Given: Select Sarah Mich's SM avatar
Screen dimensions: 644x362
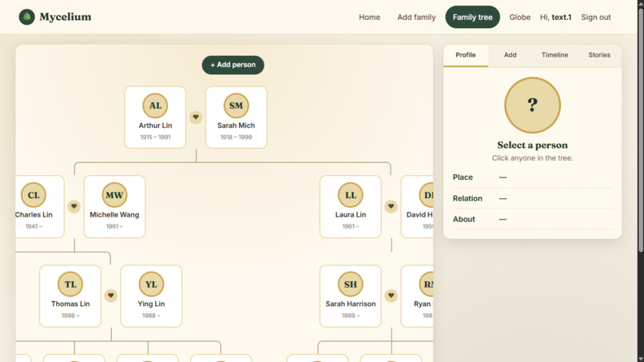Looking at the screenshot, I should point(236,105).
